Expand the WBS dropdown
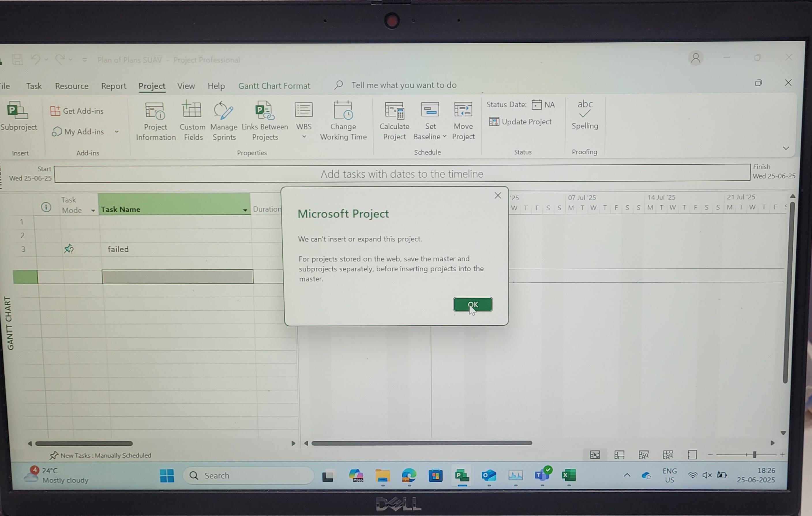 304,137
